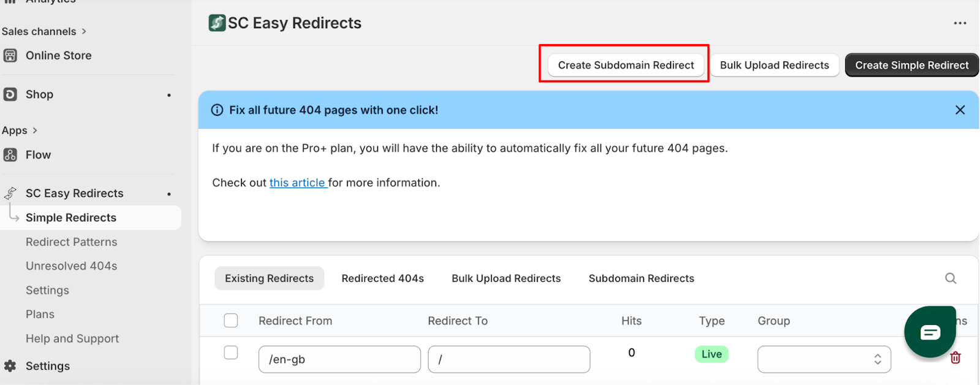Viewport: 980px width, 385px height.
Task: Check the checkbox for the /en-gb redirect row
Action: coord(231,353)
